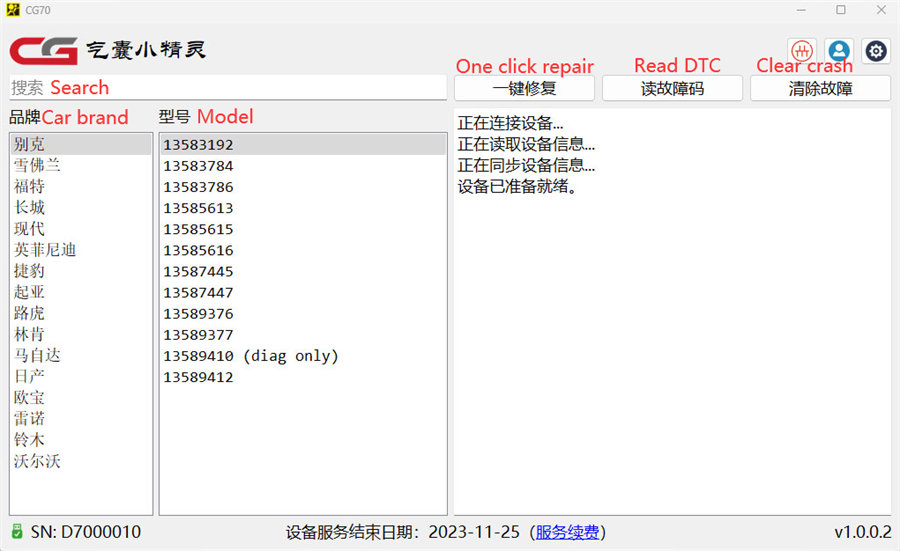Open the 服务续费 service renewal link

click(x=568, y=532)
